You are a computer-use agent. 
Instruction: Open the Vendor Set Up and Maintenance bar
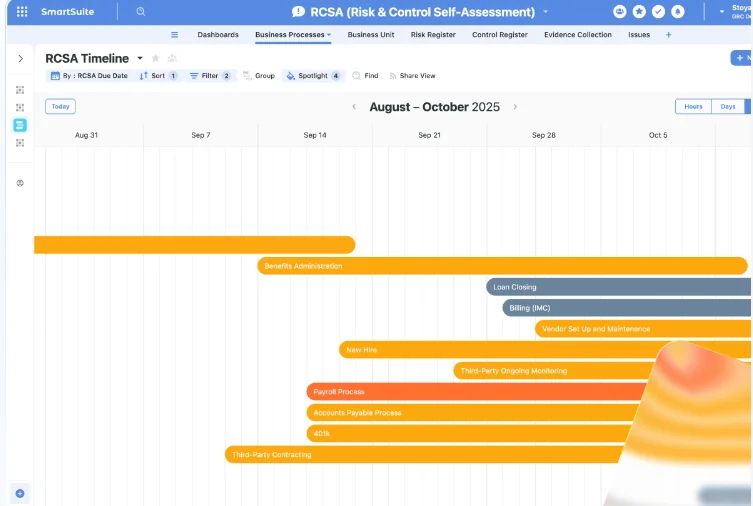(x=643, y=329)
